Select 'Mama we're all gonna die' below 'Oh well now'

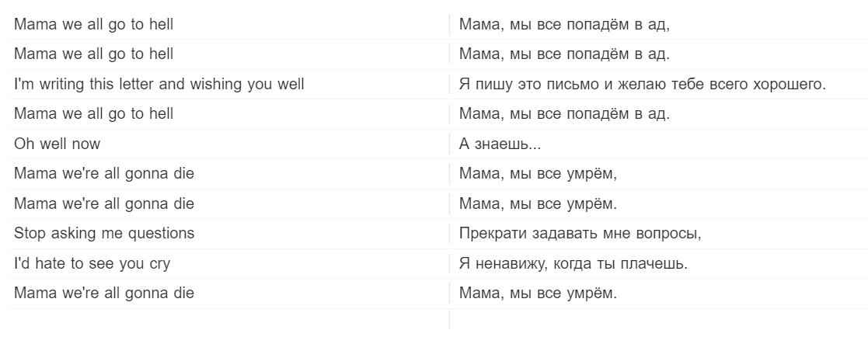pyautogui.click(x=104, y=174)
